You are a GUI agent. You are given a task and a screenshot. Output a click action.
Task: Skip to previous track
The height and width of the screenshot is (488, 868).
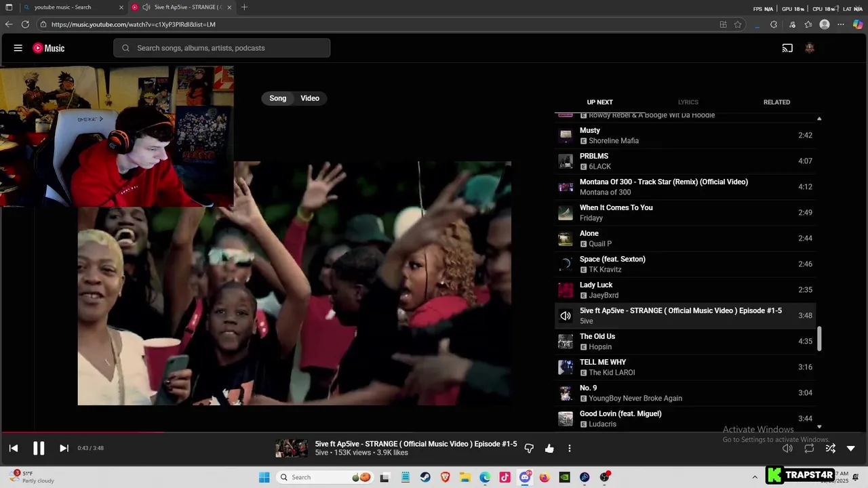(14, 448)
